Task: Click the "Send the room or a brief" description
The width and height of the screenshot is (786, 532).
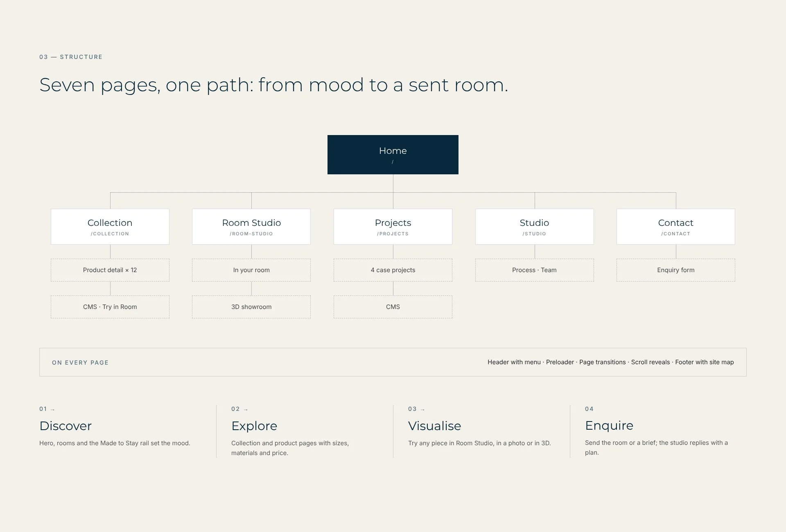Action: point(656,448)
